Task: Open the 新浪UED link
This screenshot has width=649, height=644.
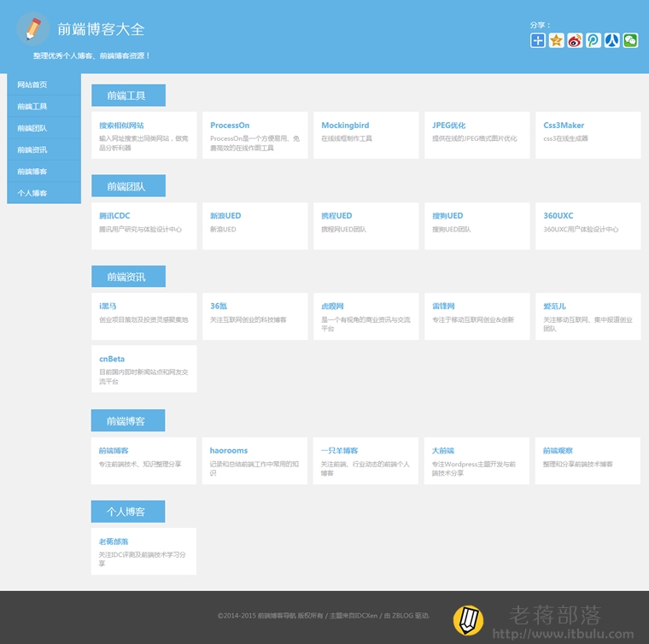Action: click(225, 215)
